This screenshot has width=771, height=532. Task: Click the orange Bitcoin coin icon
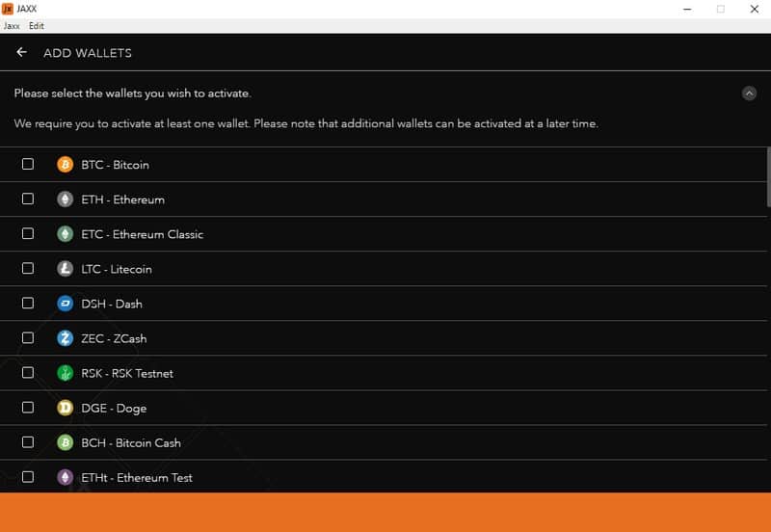pos(65,164)
